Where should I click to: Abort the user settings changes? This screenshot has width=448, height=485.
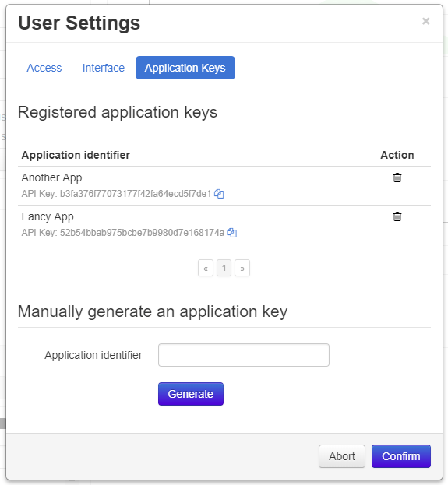342,456
